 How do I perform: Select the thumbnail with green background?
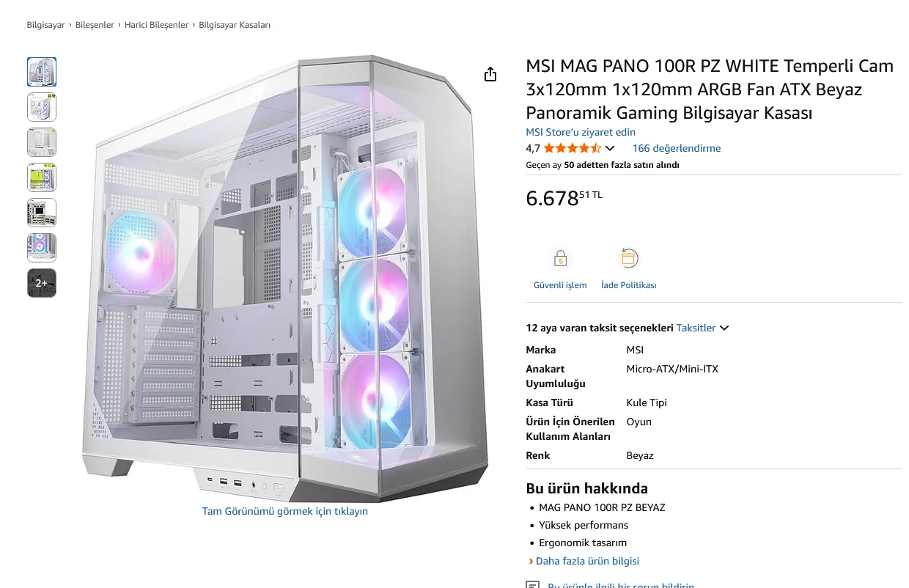(x=42, y=177)
